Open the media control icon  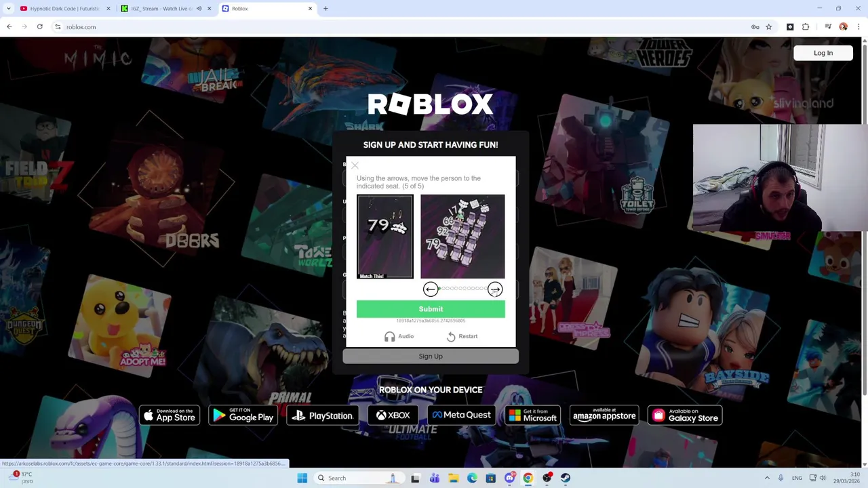pos(828,27)
